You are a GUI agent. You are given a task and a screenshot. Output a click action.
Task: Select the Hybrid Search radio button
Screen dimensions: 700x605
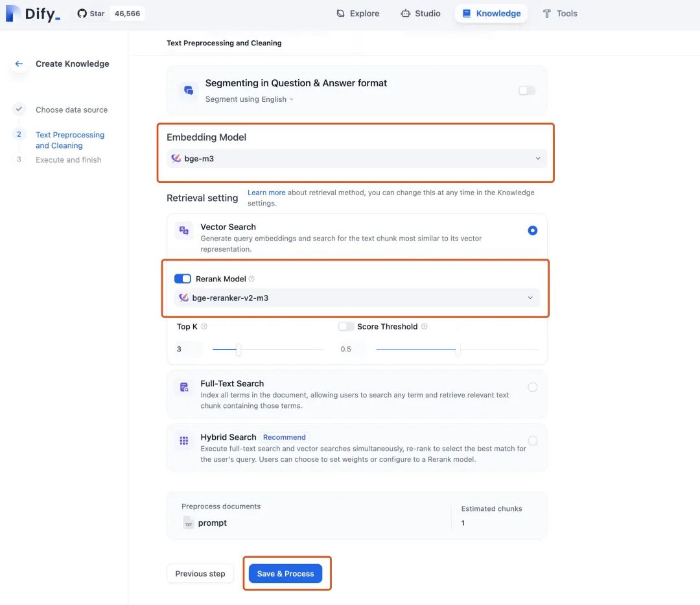pyautogui.click(x=533, y=441)
